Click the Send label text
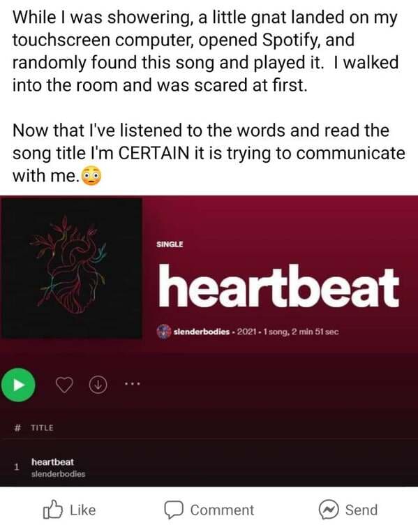This screenshot has height=532, width=418. 361,510
